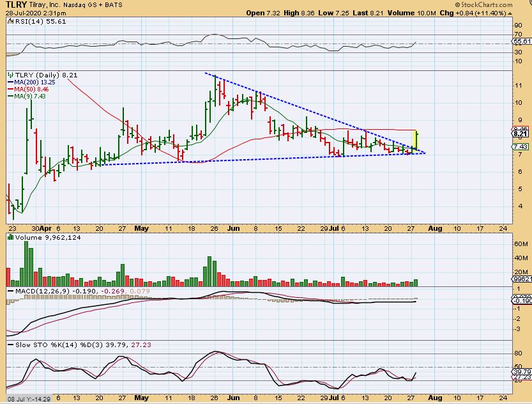Image resolution: width=532 pixels, height=404 pixels.
Task: Click the Aug label under the price chart
Action: click(435, 228)
